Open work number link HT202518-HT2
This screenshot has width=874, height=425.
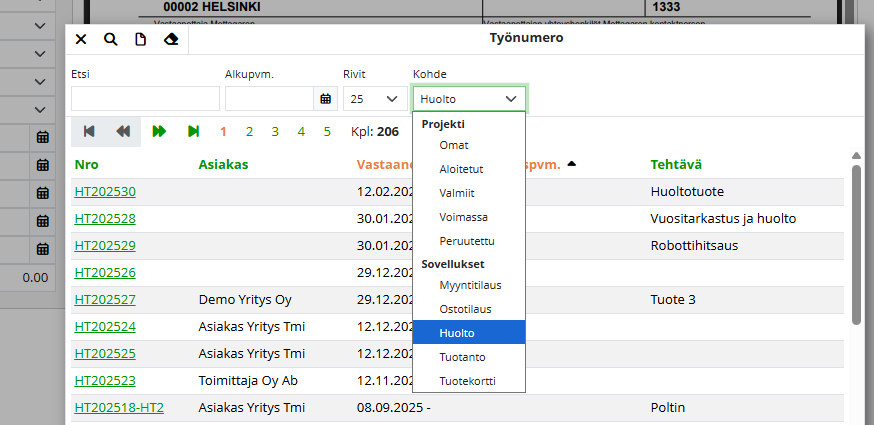point(119,407)
